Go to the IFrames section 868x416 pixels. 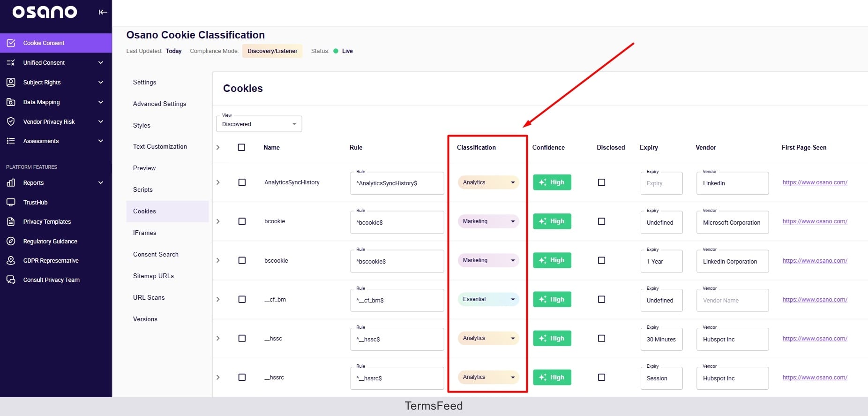click(x=145, y=233)
